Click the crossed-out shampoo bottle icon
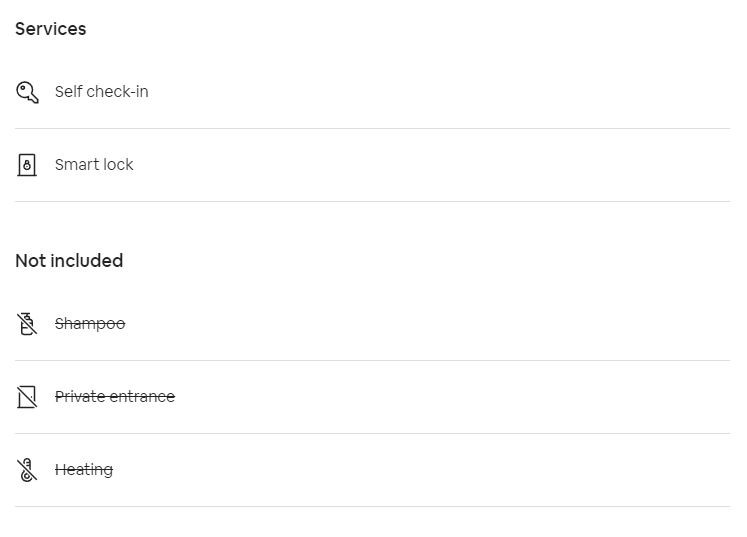The image size is (747, 537). [x=27, y=324]
